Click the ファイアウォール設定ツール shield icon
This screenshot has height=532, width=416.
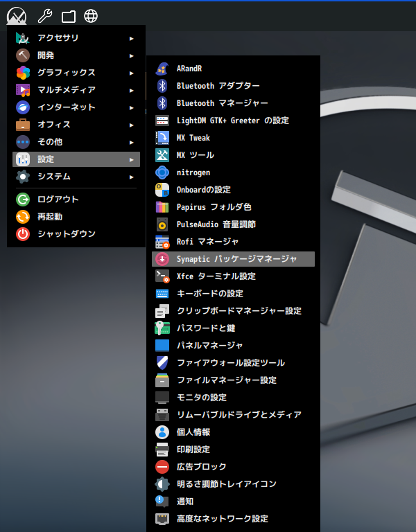coord(162,363)
